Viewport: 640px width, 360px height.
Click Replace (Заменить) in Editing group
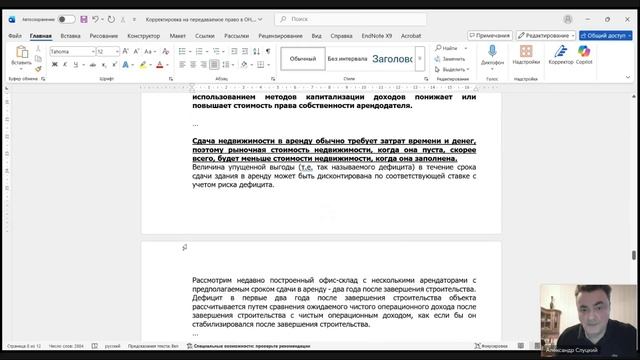click(450, 59)
